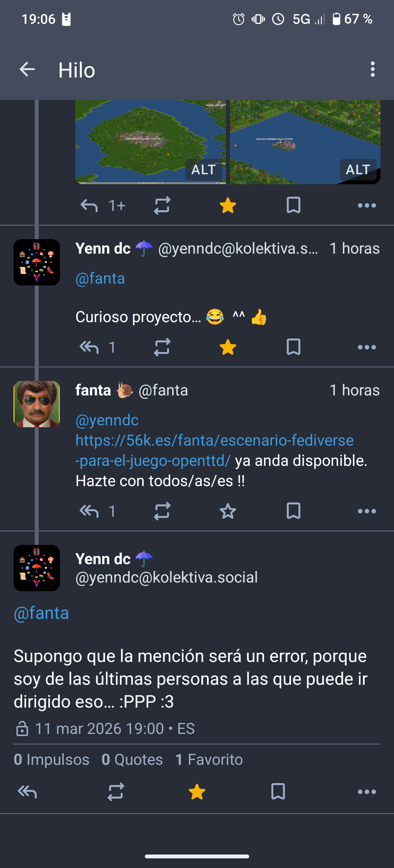Reply to fanta's post with the link
This screenshot has height=868, width=394.
pyautogui.click(x=89, y=511)
